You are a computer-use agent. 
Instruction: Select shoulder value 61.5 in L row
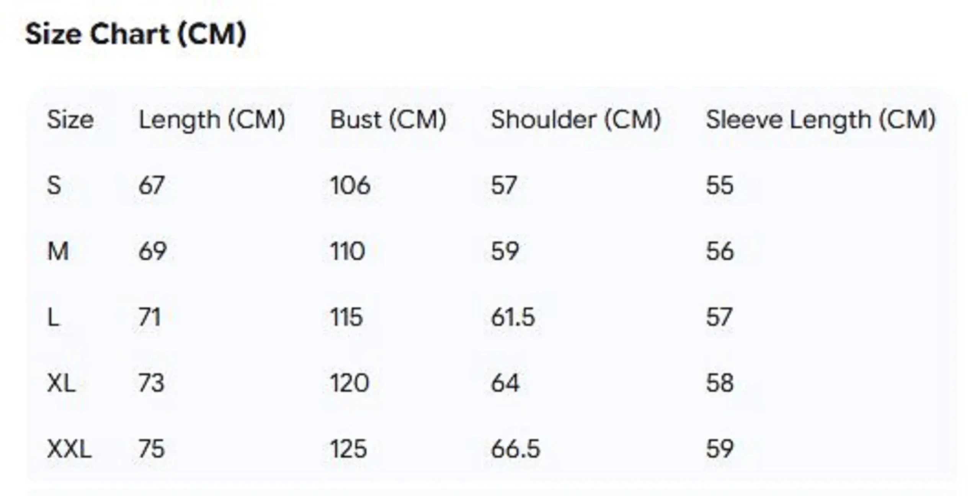[513, 317]
